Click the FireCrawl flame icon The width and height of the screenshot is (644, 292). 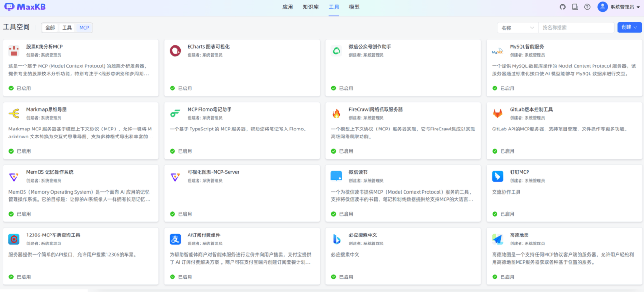click(337, 114)
